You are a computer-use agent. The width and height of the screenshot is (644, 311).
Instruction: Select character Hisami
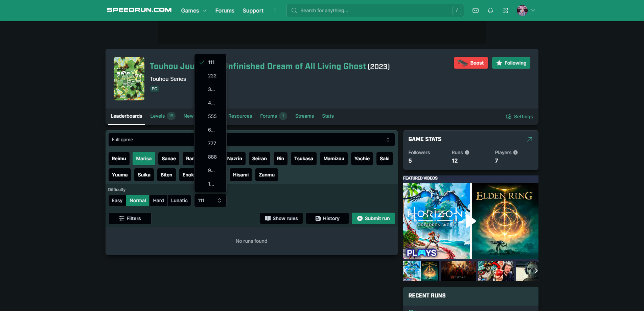coord(241,175)
